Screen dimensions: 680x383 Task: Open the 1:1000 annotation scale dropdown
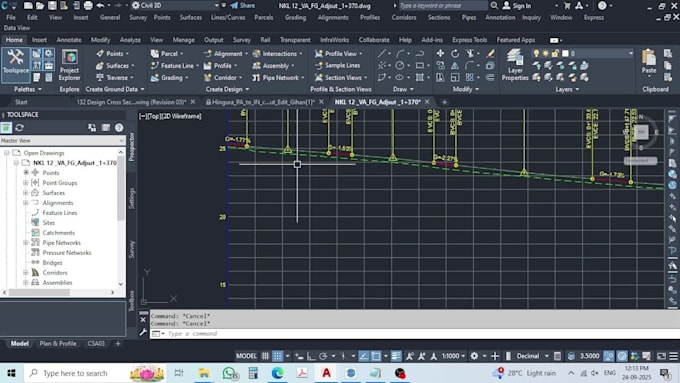[453, 356]
